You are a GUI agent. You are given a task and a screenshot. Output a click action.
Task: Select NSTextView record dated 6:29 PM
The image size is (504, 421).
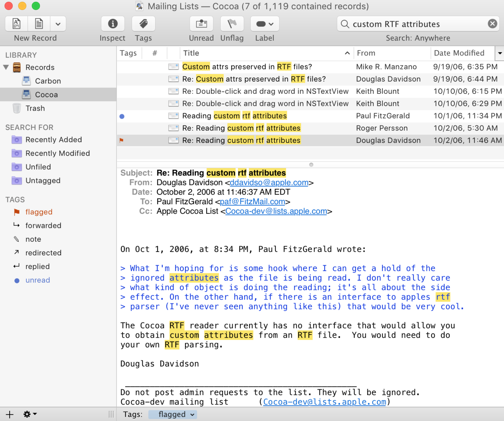point(310,104)
